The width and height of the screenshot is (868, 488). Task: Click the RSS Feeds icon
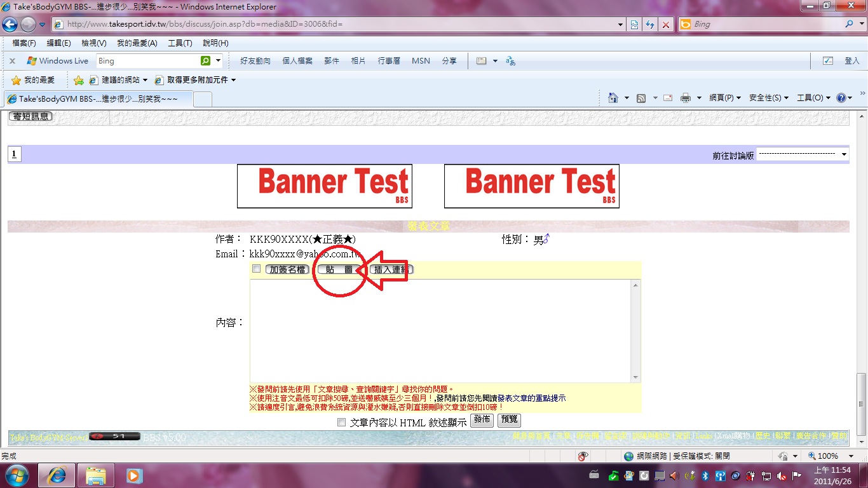tap(642, 98)
